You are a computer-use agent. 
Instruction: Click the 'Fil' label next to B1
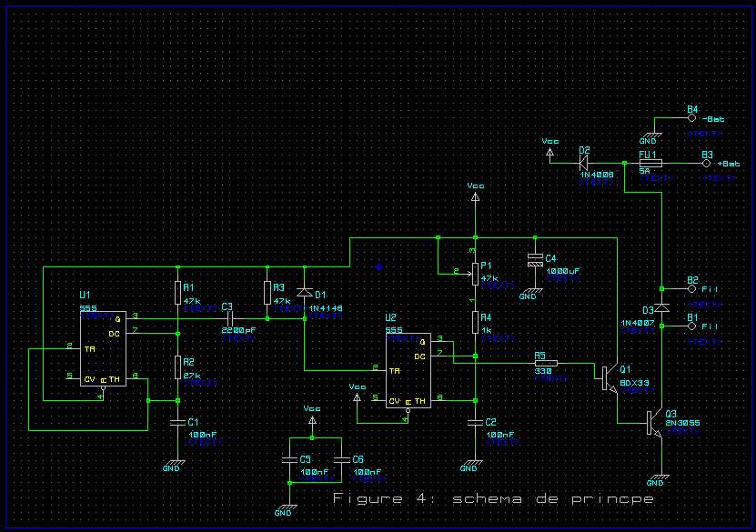(x=710, y=326)
